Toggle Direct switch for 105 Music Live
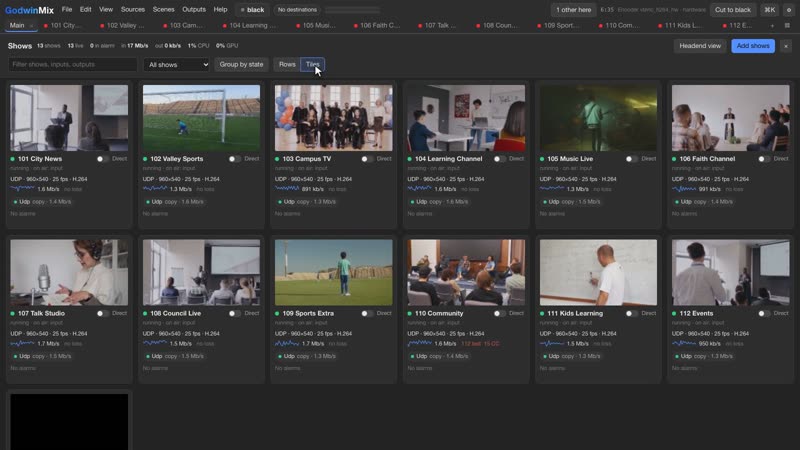 [x=632, y=159]
